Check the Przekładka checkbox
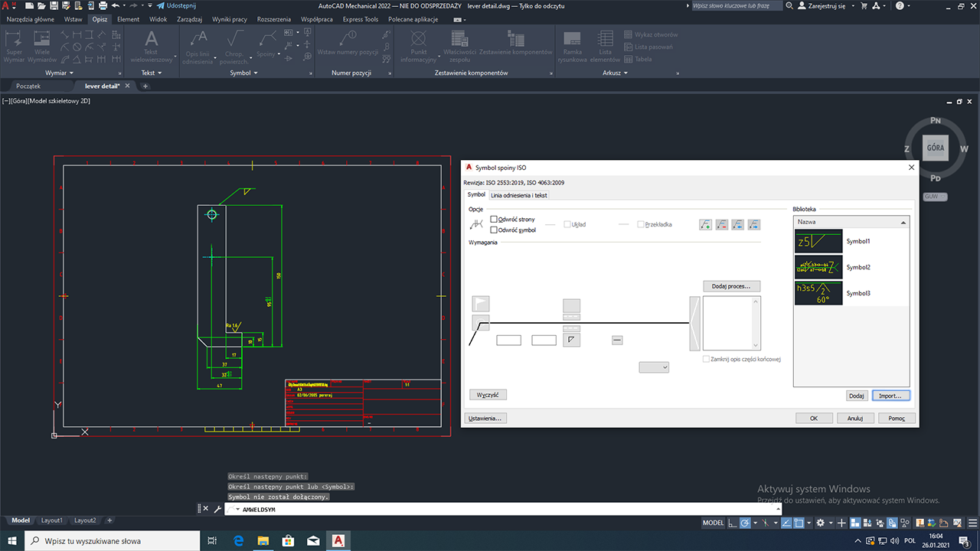980x551 pixels. click(x=641, y=224)
